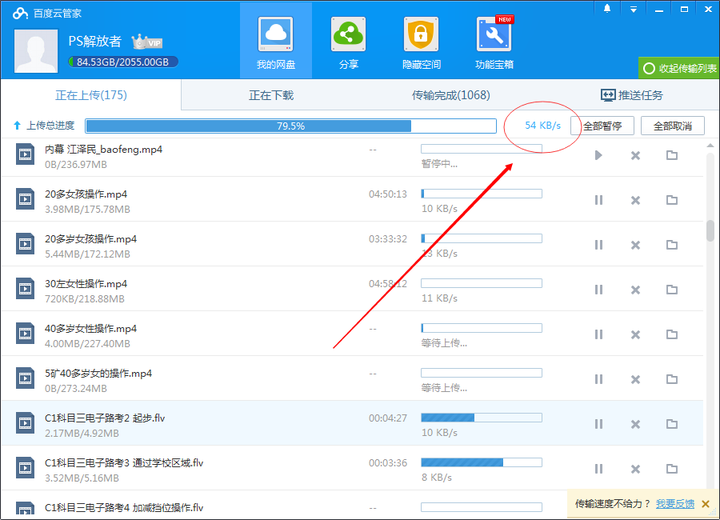The image size is (720, 520).
Task: Open folder for 20多女孩操作.mp4
Action: [672, 200]
